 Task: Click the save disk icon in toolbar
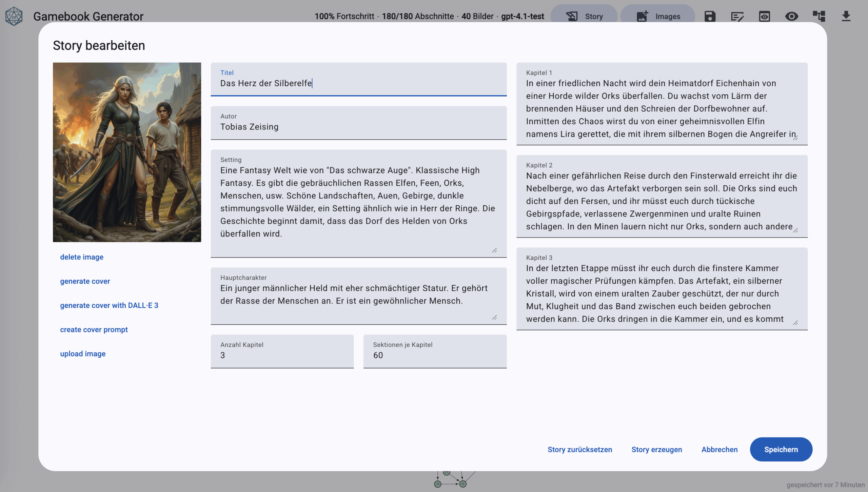click(x=710, y=16)
